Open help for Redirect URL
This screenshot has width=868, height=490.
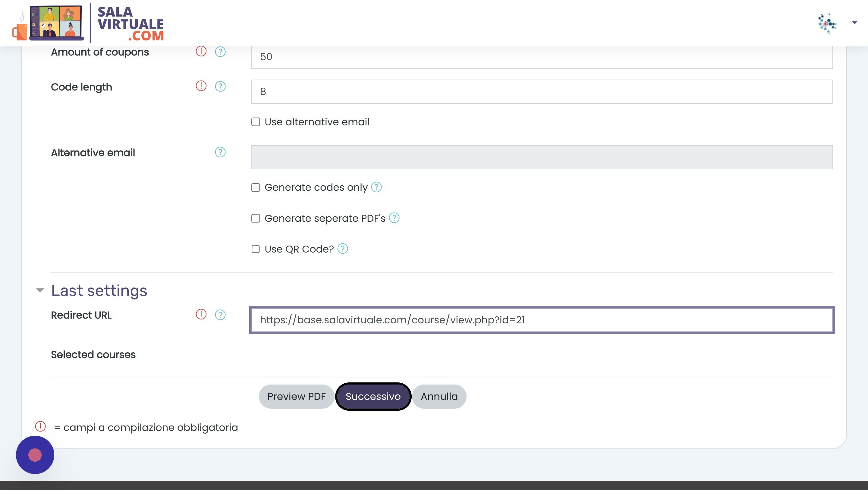pos(220,314)
